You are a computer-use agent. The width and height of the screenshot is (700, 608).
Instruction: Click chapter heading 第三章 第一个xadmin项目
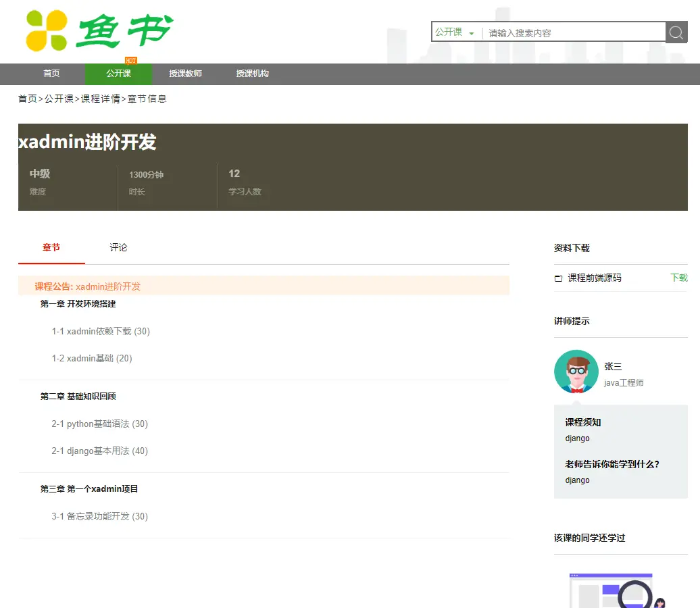89,489
